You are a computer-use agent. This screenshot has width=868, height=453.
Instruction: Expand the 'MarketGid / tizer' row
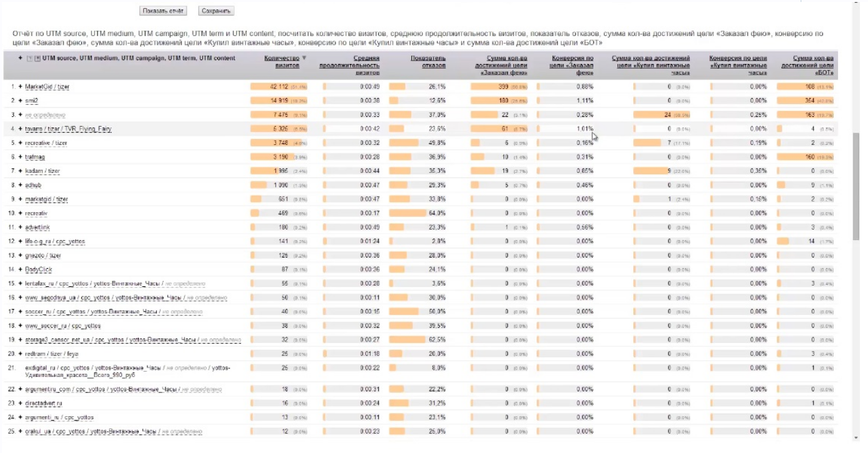(21, 87)
